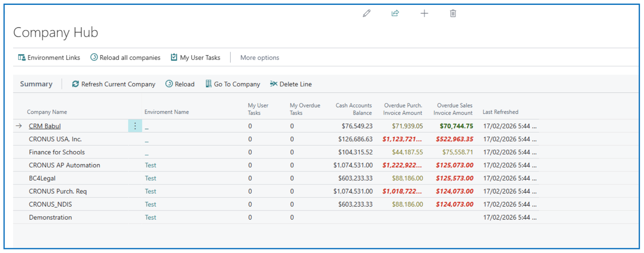
Task: Expand More options menu
Action: click(260, 58)
